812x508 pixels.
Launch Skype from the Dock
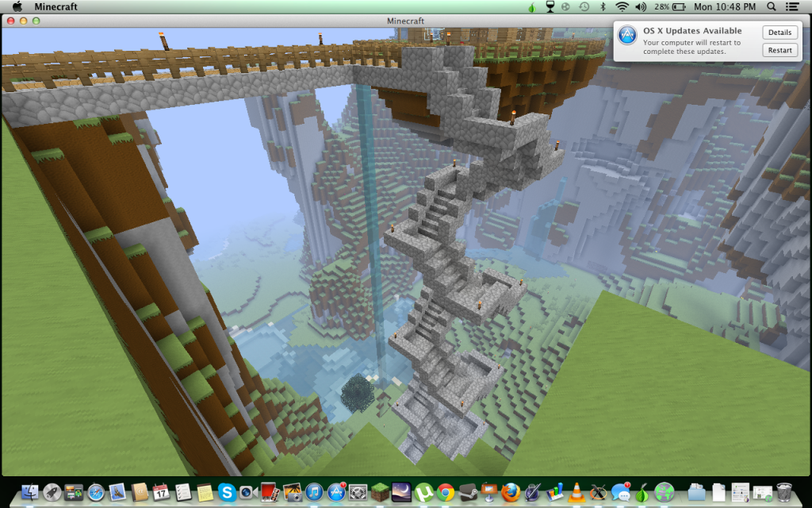227,492
